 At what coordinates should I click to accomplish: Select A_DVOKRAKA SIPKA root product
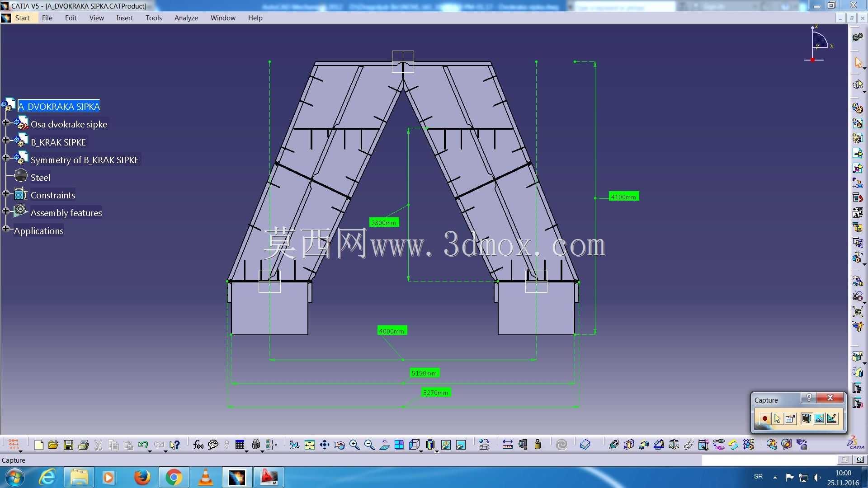tap(59, 107)
